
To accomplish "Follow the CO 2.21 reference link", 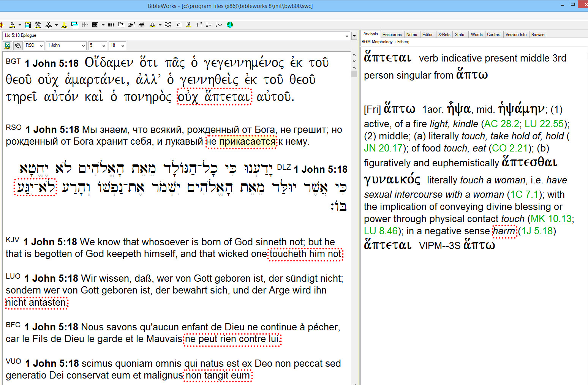I will click(x=510, y=148).
